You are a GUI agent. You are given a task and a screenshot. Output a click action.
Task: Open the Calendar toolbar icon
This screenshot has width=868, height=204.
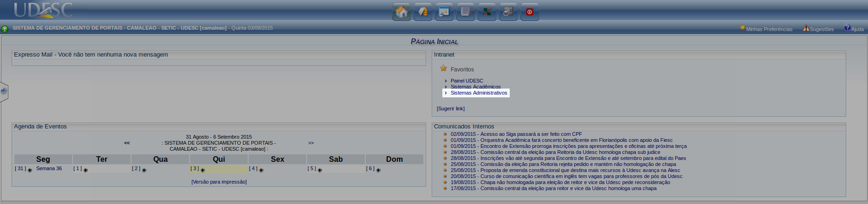444,12
